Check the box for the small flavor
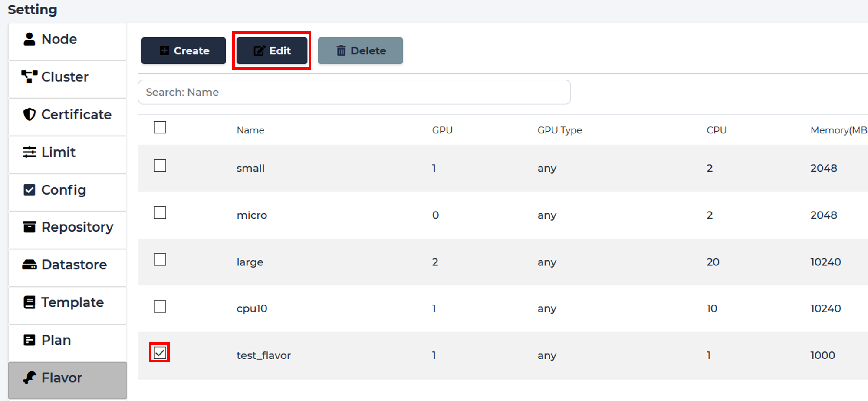The width and height of the screenshot is (868, 401). click(160, 166)
